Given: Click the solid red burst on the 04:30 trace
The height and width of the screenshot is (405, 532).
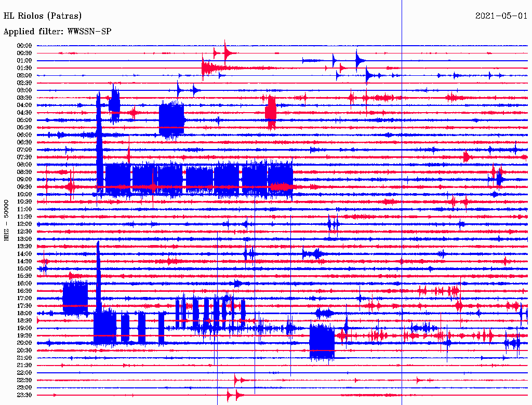Looking at the screenshot, I should 270,112.
